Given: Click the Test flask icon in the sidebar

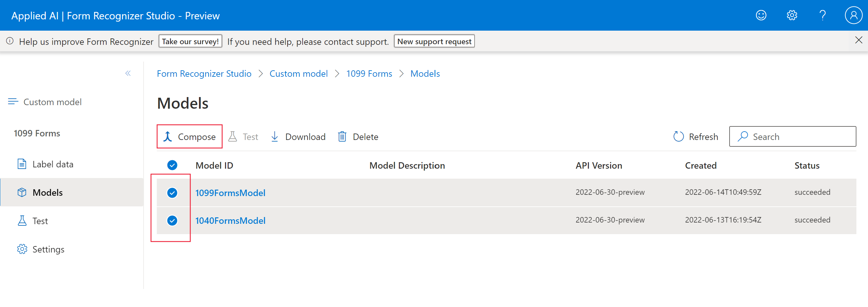Looking at the screenshot, I should 22,221.
